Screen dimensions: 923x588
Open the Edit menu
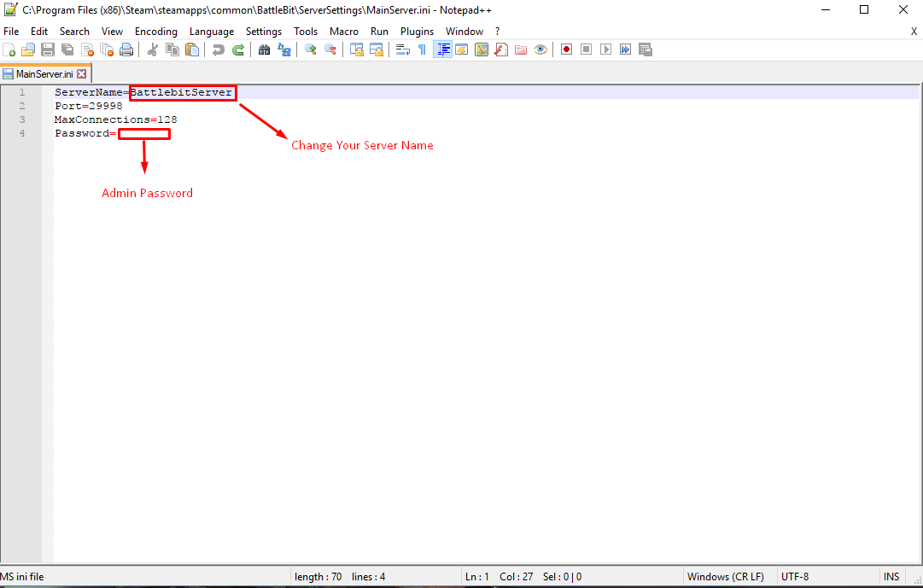click(39, 32)
